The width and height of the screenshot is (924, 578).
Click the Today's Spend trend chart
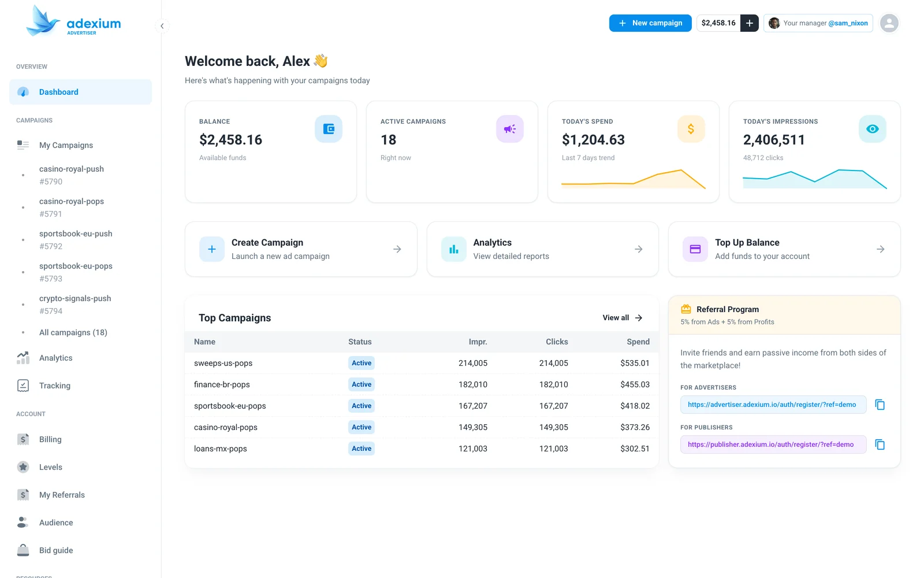(x=634, y=179)
